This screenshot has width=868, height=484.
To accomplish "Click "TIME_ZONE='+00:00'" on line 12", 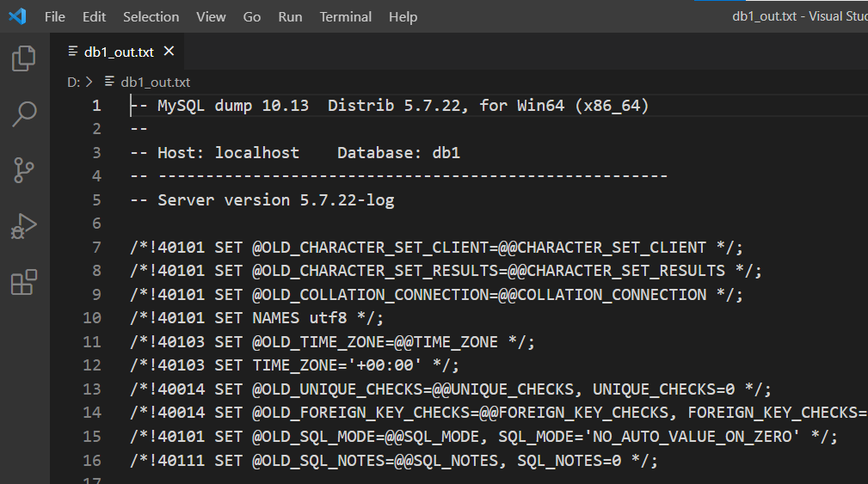I will [337, 365].
